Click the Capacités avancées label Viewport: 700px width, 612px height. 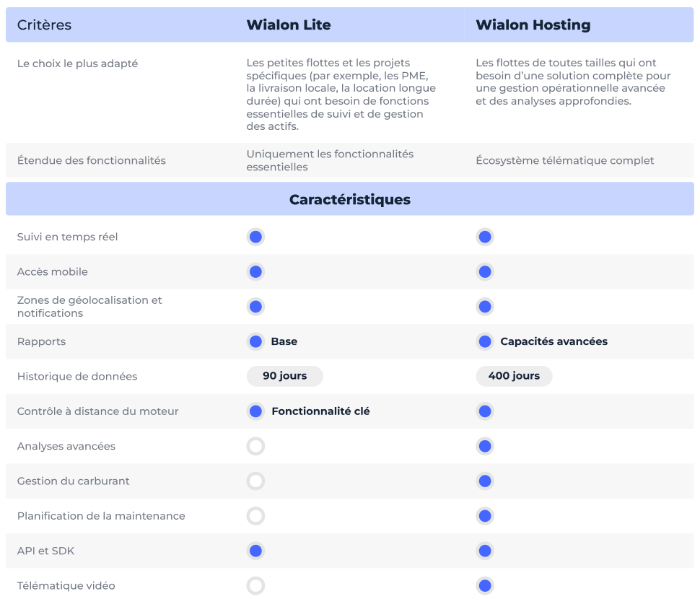coord(554,341)
